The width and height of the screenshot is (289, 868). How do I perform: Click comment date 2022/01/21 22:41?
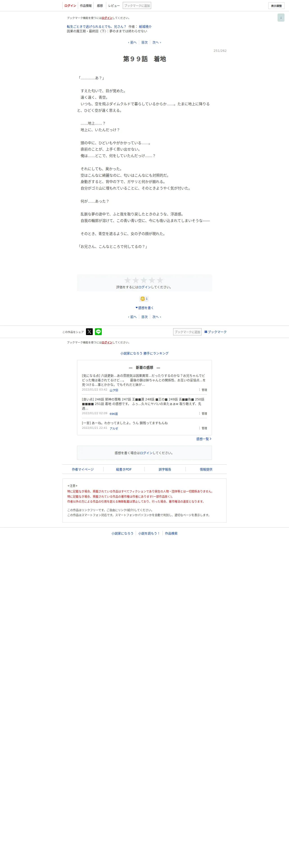tap(95, 428)
